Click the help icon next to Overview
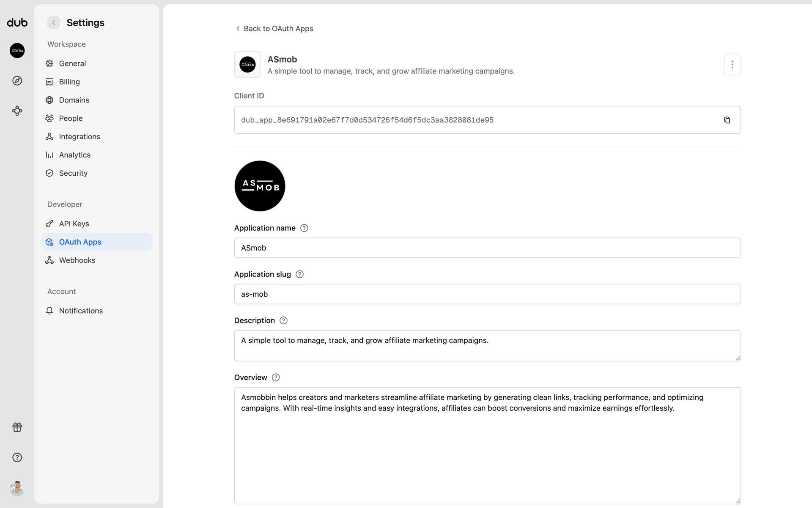 276,378
